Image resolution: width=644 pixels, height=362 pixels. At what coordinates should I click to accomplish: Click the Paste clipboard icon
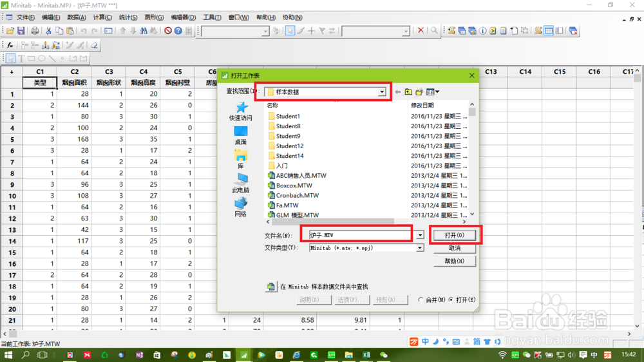pyautogui.click(x=70, y=31)
